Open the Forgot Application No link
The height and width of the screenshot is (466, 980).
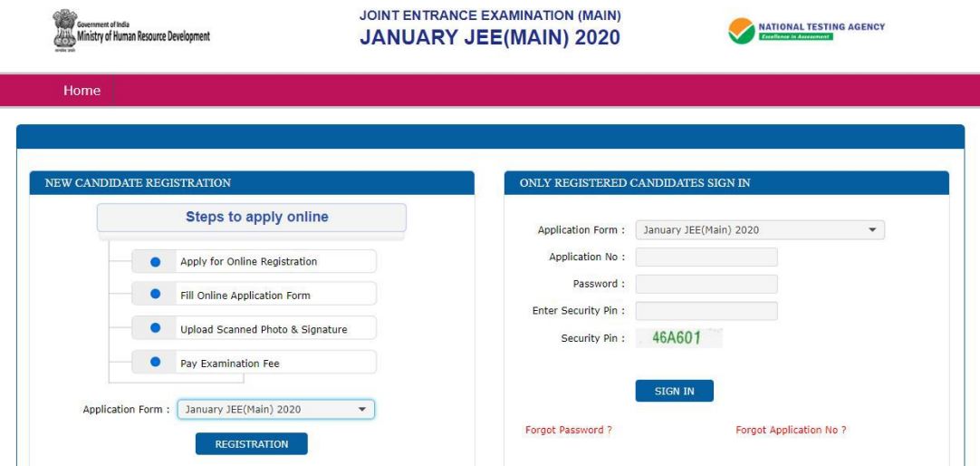point(792,430)
